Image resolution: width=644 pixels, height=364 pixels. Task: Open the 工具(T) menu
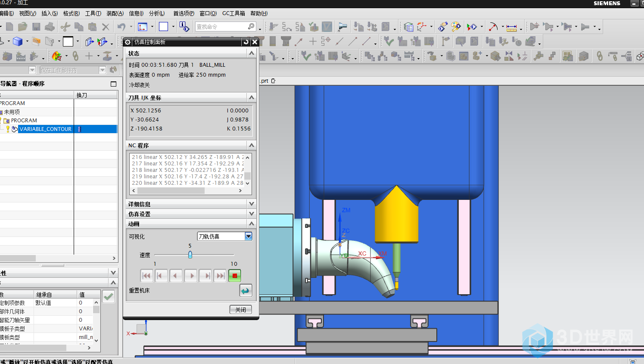coord(93,13)
